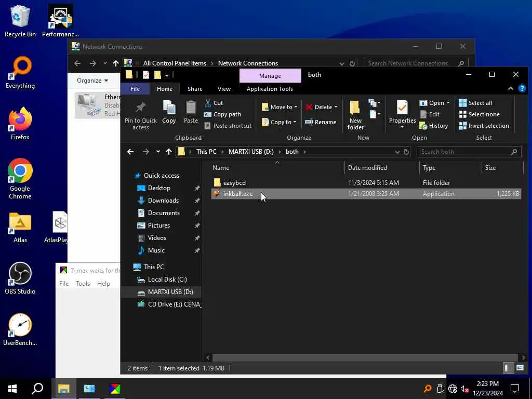Open the Move to dropdown
Viewport: 532px width, 399px height.
[280, 107]
